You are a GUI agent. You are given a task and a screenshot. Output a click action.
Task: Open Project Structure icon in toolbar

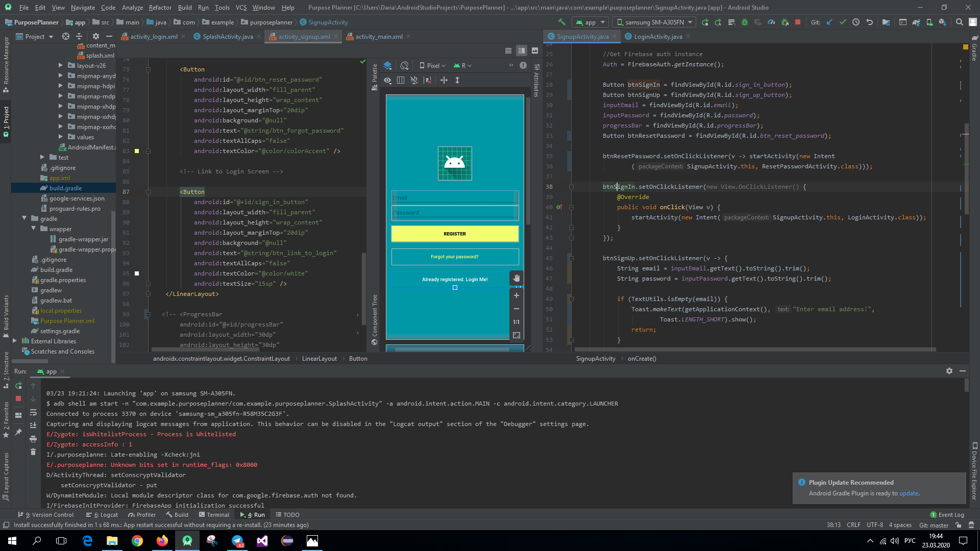tap(886, 22)
